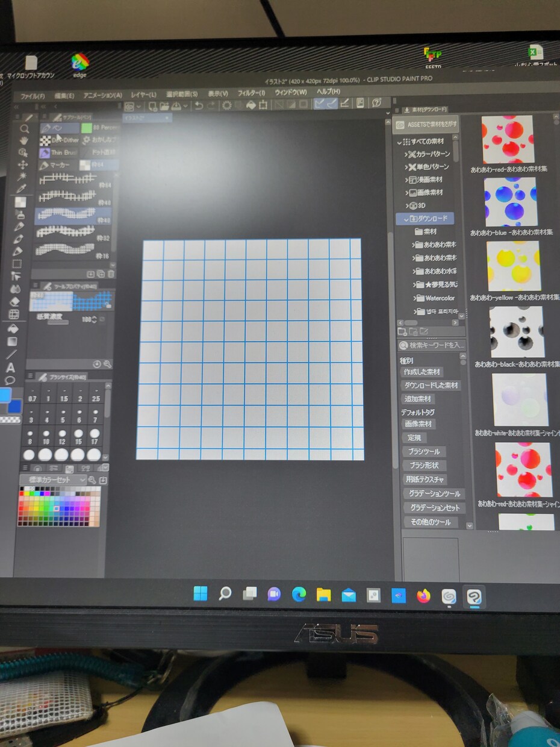This screenshot has height=747, width=560.
Task: Click Create new material folder icon
Action: coord(402,331)
